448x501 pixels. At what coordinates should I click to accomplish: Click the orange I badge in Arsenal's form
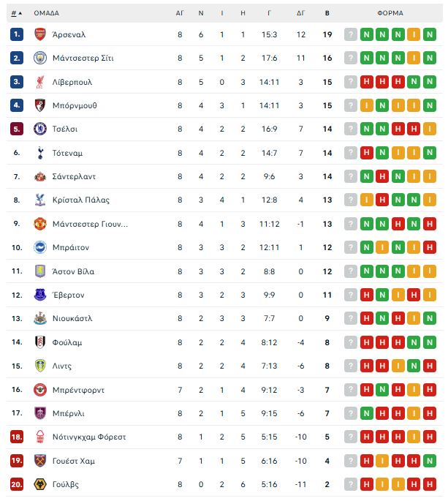[414, 34]
